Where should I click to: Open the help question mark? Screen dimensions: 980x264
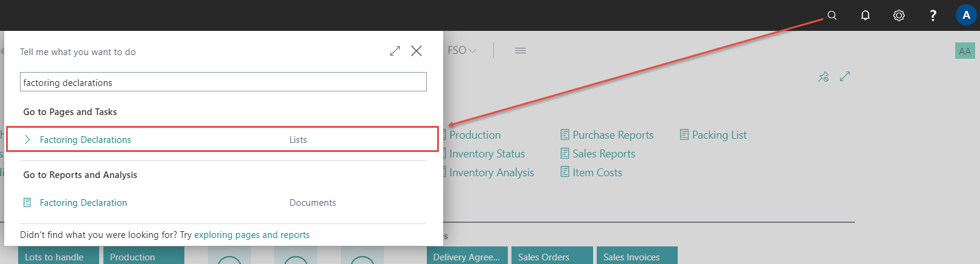click(x=933, y=16)
